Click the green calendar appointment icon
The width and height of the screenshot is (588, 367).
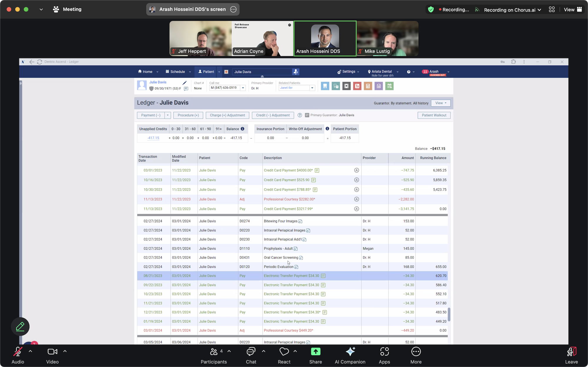click(390, 86)
